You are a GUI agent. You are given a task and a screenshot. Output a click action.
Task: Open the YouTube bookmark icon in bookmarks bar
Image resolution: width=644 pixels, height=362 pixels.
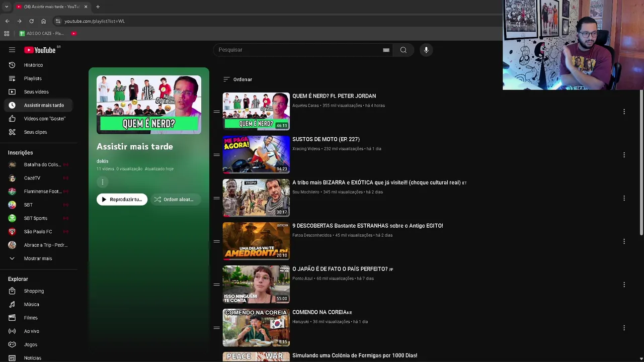pyautogui.click(x=73, y=33)
